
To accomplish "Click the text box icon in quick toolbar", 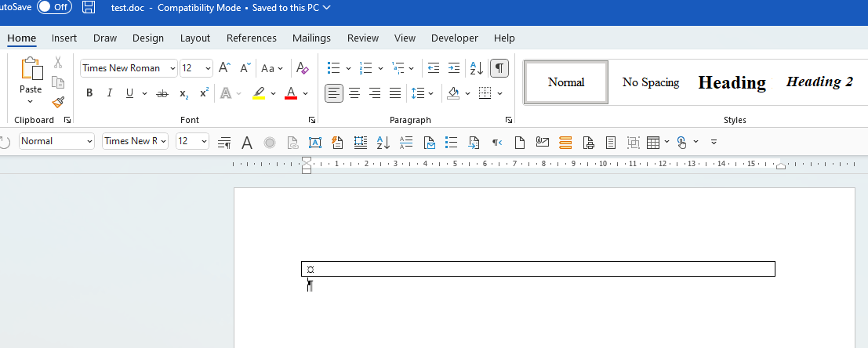I will pos(315,143).
